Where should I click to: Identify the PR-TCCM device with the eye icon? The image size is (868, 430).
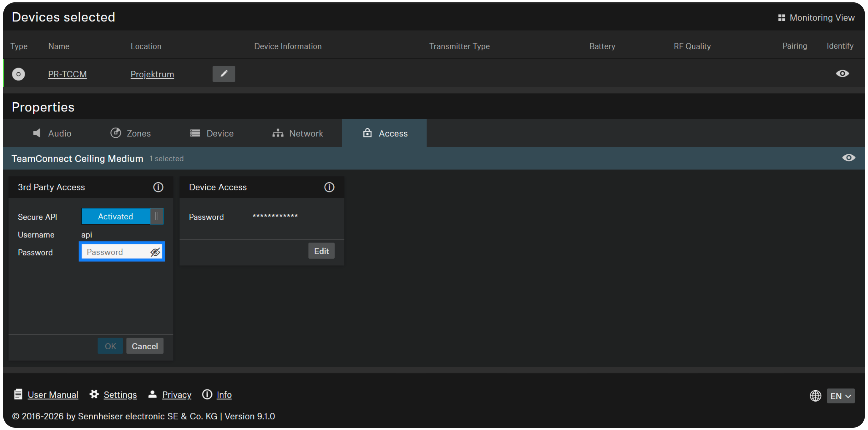pos(842,74)
